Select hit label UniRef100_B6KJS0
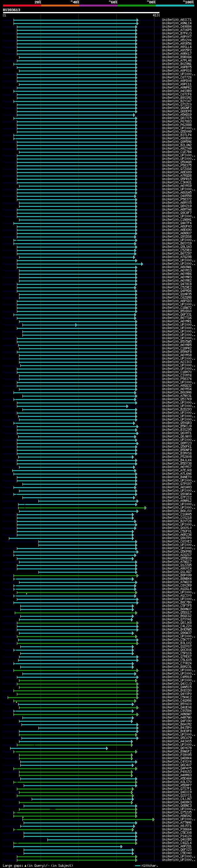 pos(177,511)
